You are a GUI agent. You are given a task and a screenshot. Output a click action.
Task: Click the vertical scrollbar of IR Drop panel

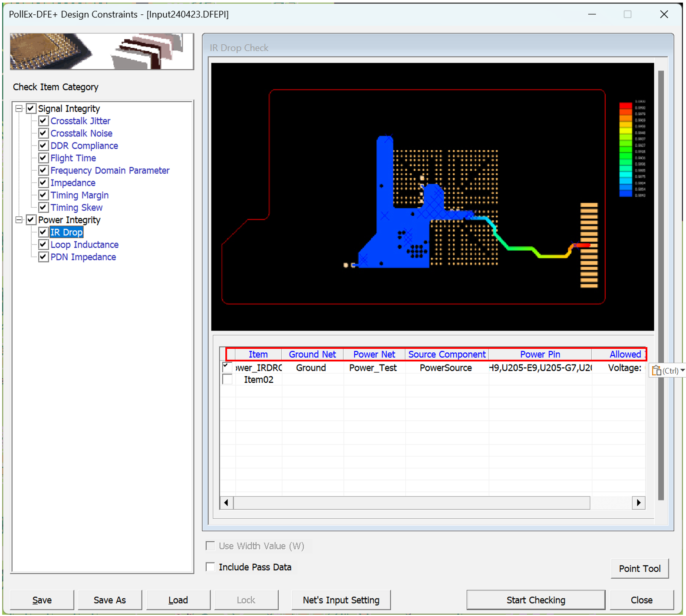(661, 285)
